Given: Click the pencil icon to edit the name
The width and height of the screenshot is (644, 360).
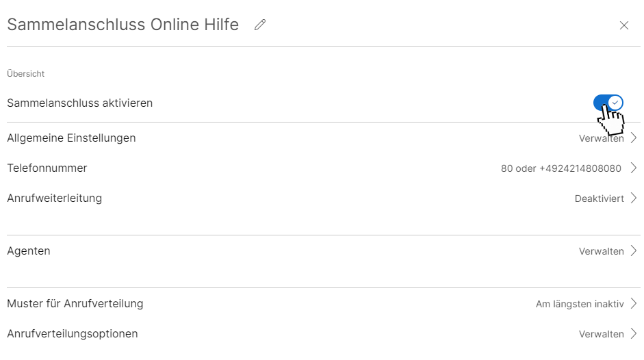Looking at the screenshot, I should pos(260,25).
